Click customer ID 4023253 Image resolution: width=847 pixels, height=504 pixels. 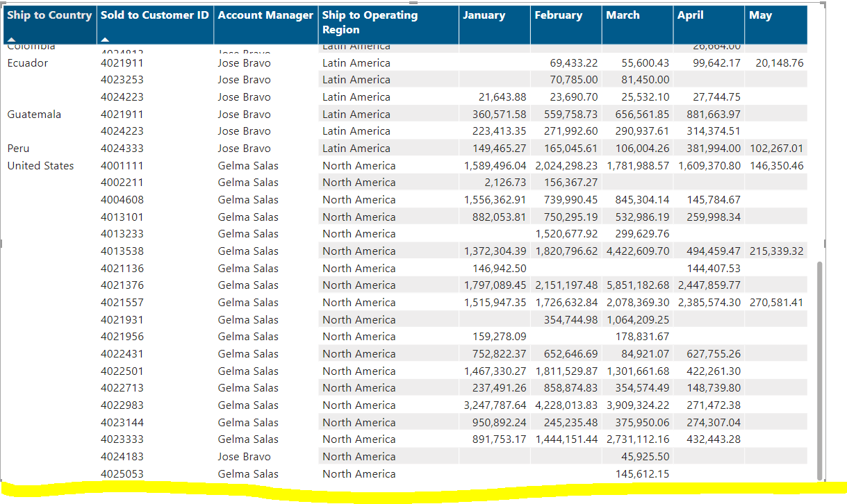pyautogui.click(x=122, y=80)
